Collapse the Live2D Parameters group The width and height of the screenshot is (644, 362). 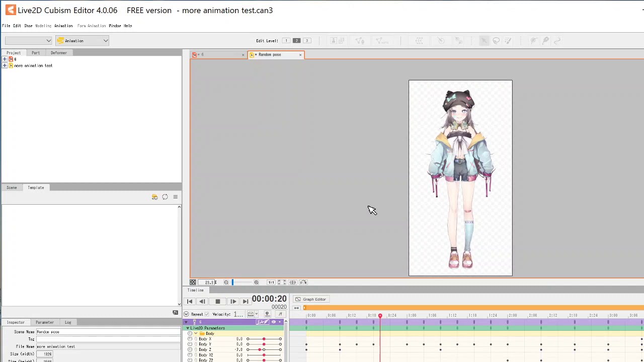pyautogui.click(x=188, y=328)
